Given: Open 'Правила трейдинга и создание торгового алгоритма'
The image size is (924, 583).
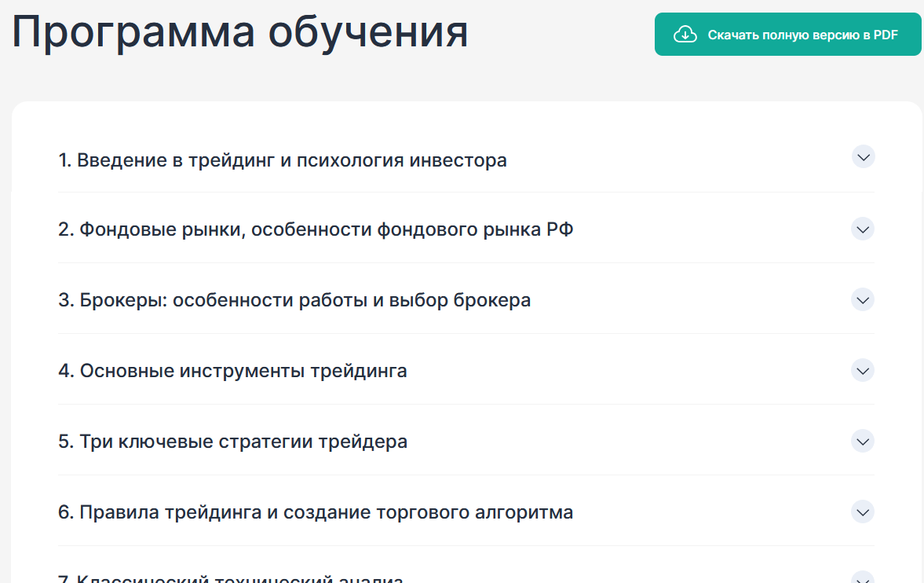Looking at the screenshot, I should 315,511.
